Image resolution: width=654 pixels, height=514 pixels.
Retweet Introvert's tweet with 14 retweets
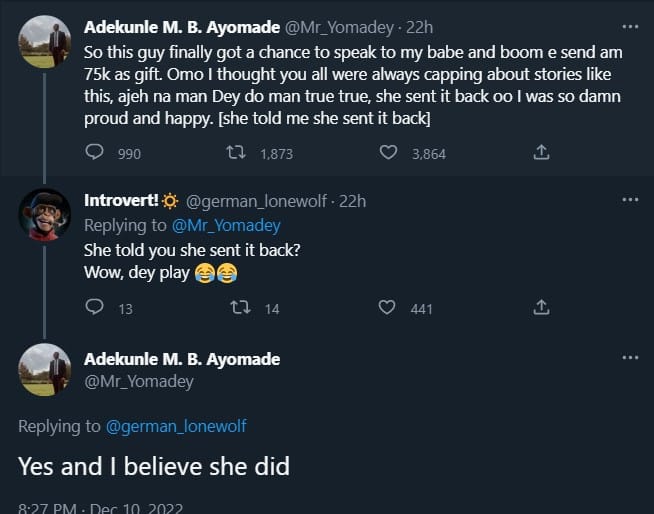[x=239, y=308]
